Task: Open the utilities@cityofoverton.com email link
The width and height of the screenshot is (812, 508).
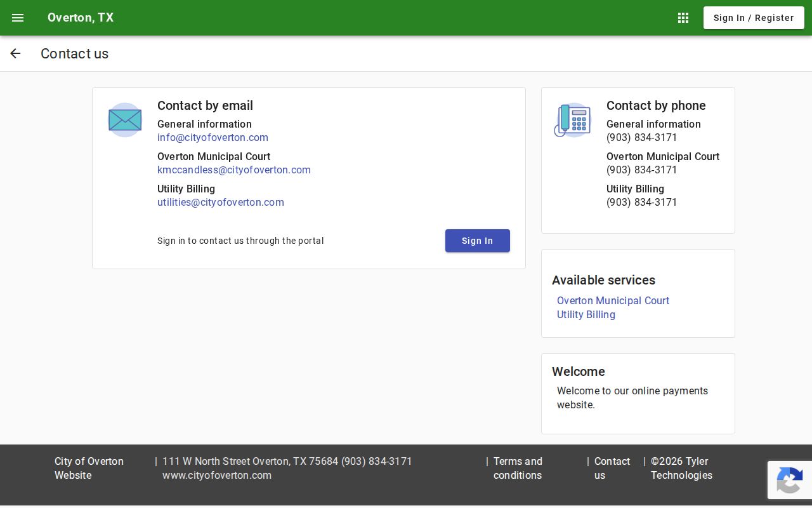Action: [221, 202]
